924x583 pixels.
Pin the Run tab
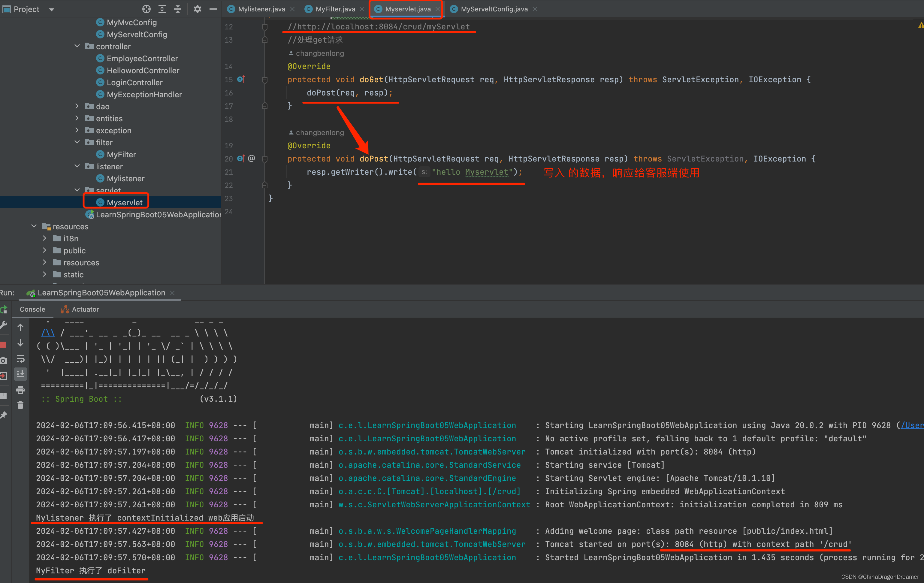pos(4,415)
